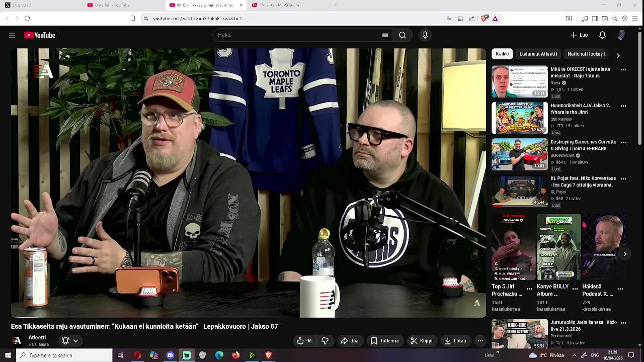The height and width of the screenshot is (362, 644).
Task: Click the Luo create button
Action: point(579,35)
